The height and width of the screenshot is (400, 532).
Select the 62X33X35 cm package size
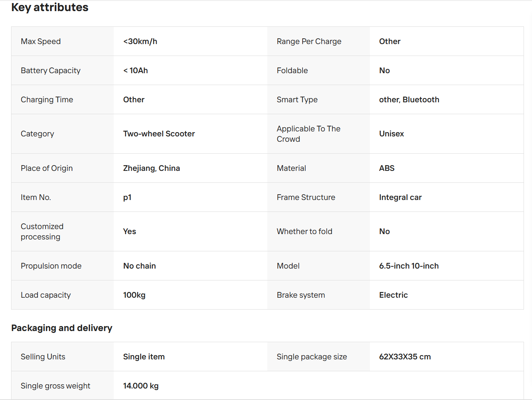(405, 357)
